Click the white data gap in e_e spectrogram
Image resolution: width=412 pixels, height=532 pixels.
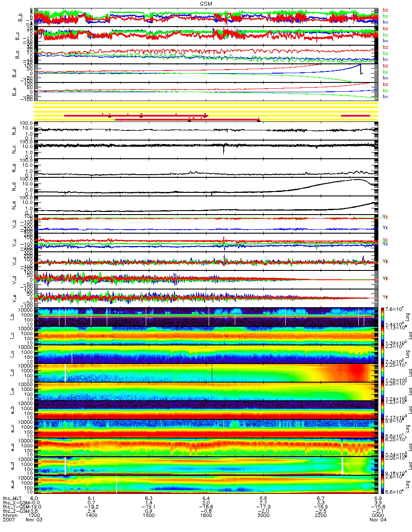(x=116, y=484)
